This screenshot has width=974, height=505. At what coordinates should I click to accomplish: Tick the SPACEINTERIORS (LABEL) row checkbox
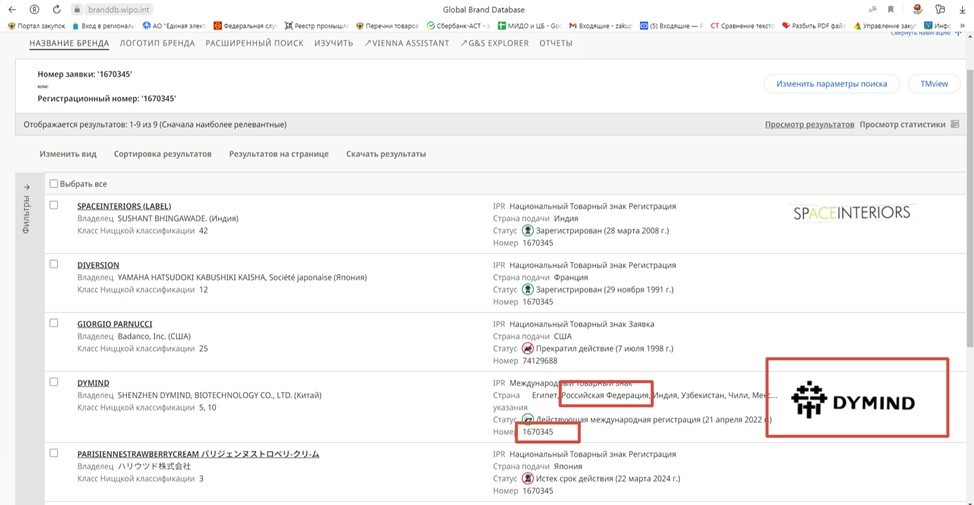tap(53, 205)
